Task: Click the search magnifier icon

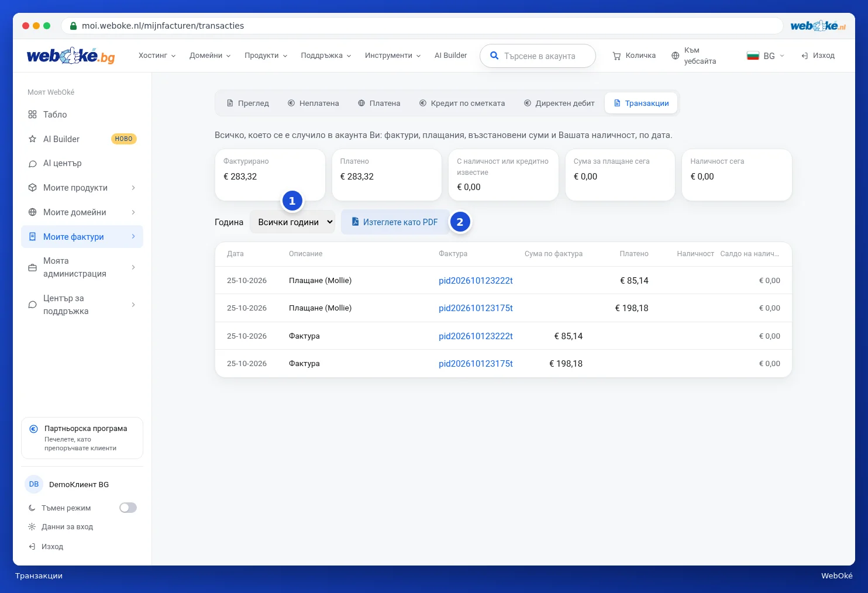Action: point(494,56)
